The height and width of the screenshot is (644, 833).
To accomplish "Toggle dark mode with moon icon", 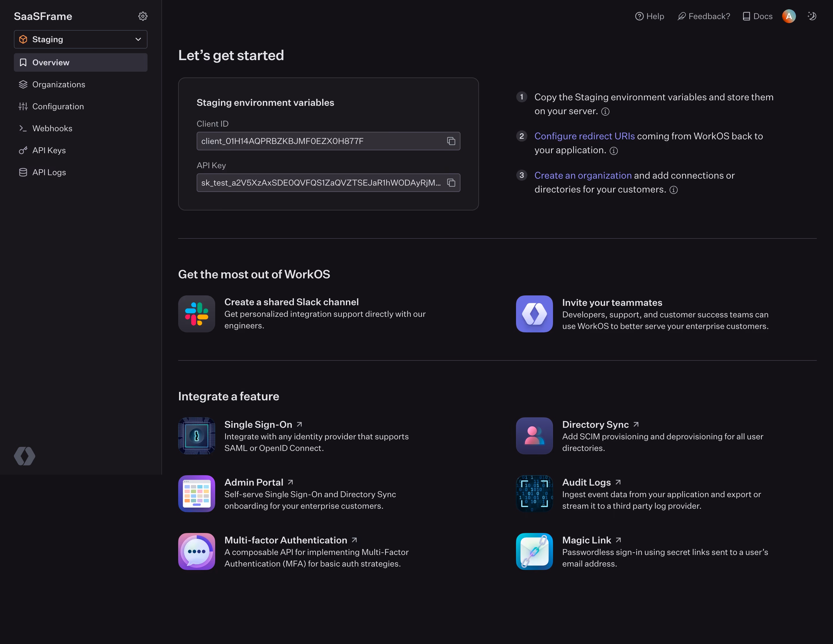I will [812, 16].
